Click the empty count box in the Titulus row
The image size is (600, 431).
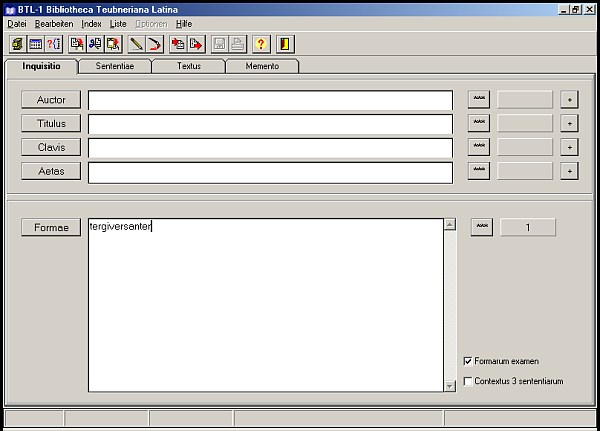(525, 123)
